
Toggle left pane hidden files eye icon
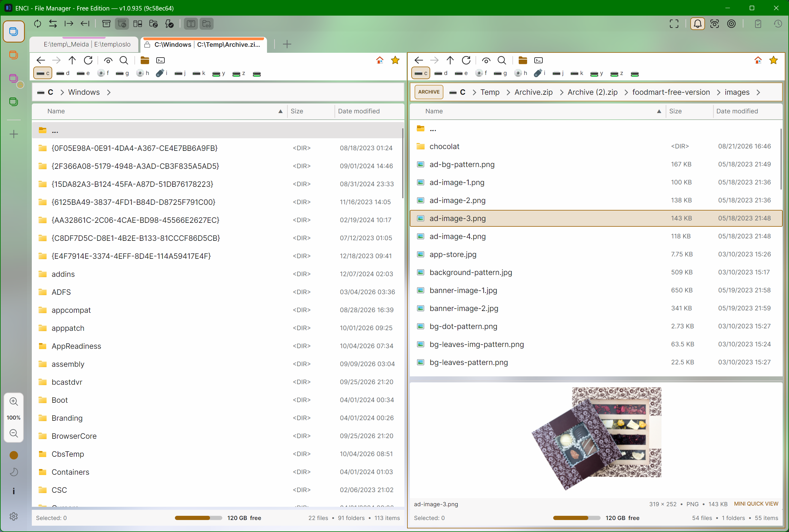[x=108, y=60]
